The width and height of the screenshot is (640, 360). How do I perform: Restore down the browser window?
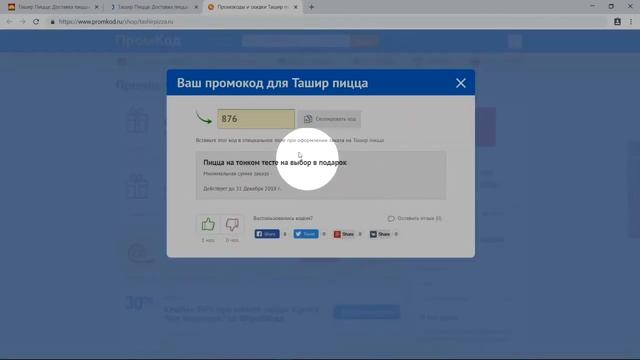[611, 6]
